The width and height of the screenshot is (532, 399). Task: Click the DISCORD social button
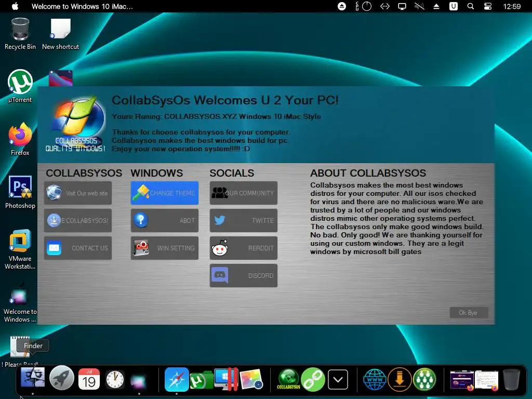tap(244, 275)
